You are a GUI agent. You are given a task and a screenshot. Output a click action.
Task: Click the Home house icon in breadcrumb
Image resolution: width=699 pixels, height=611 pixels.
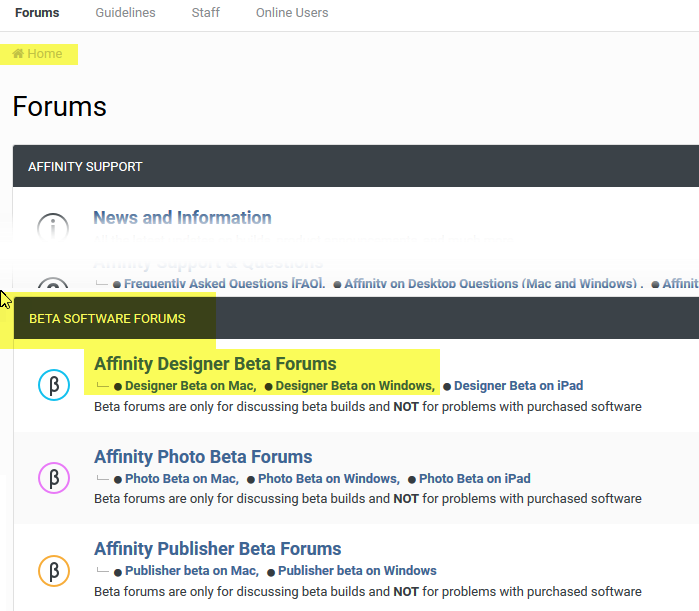tap(18, 54)
